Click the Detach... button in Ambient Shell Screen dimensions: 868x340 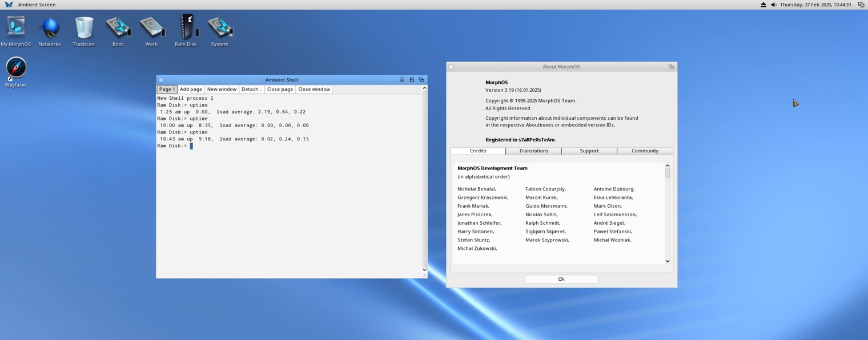[251, 90]
